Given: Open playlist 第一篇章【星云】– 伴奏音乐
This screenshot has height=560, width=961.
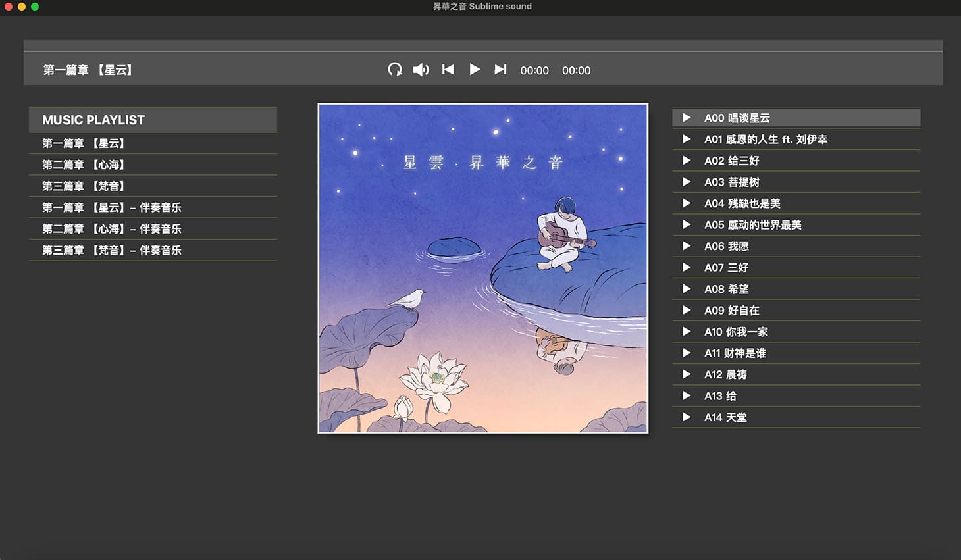Looking at the screenshot, I should [x=153, y=207].
